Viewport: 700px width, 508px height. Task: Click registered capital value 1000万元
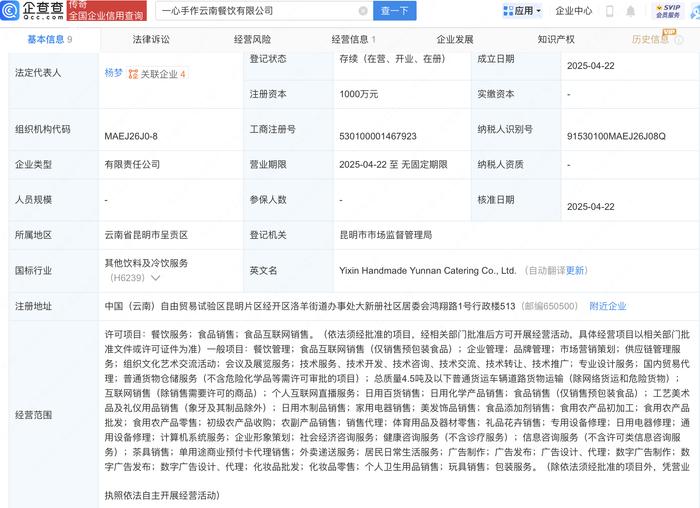click(x=358, y=94)
